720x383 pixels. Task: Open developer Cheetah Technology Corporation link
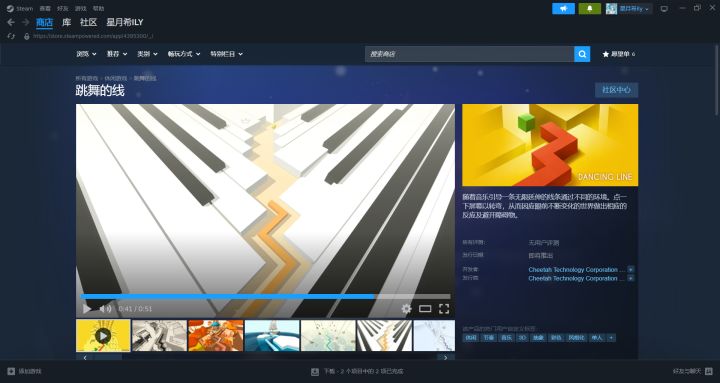pos(577,270)
